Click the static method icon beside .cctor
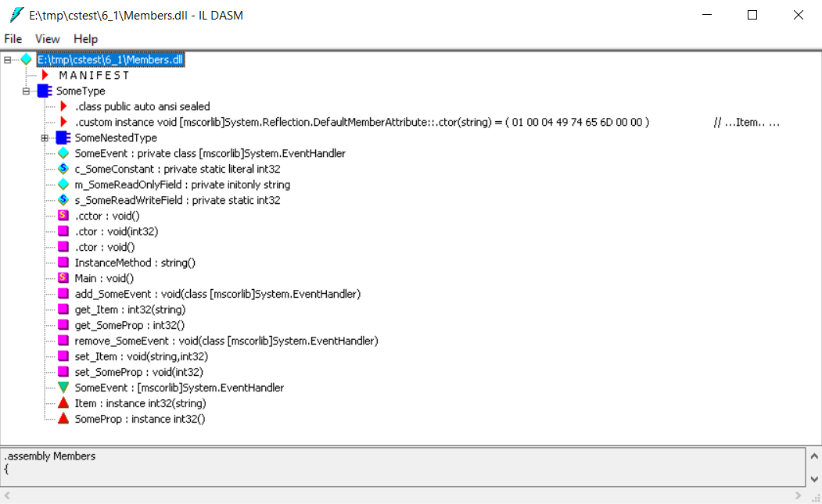This screenshot has height=504, width=822. pos(63,216)
